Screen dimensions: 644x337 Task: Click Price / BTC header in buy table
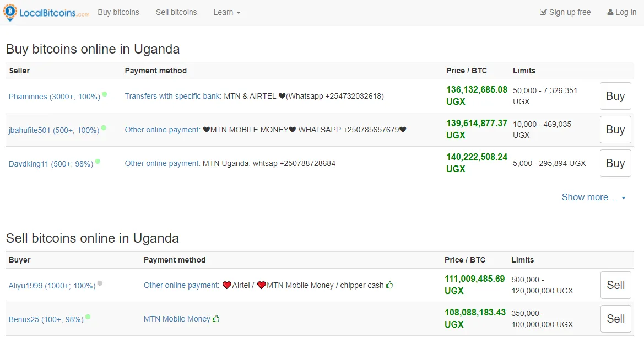(467, 71)
